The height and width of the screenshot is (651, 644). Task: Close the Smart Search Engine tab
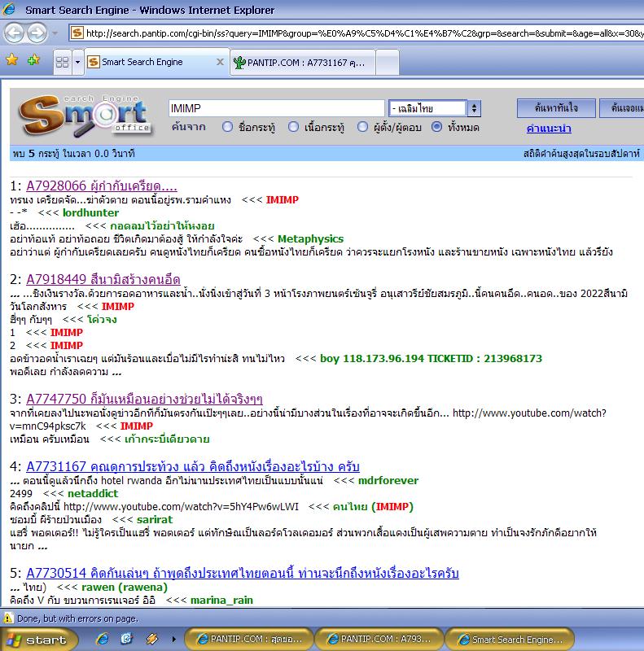(220, 62)
